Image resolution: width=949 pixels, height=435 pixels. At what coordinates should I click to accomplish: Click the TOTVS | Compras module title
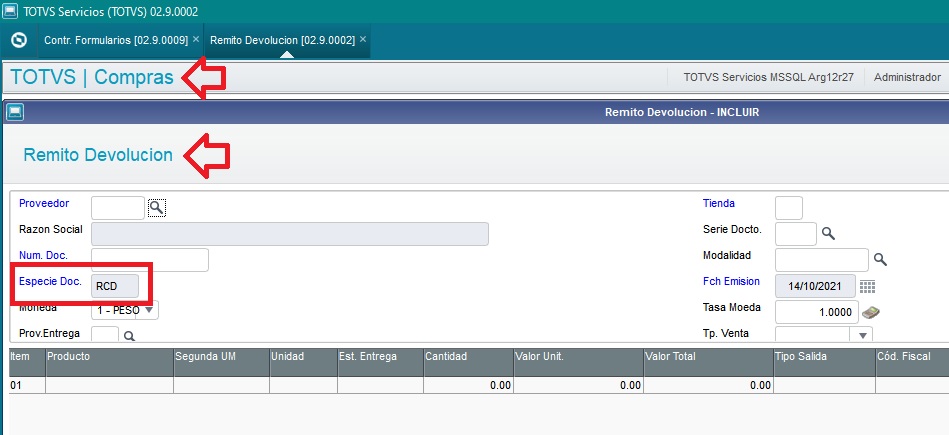click(92, 77)
